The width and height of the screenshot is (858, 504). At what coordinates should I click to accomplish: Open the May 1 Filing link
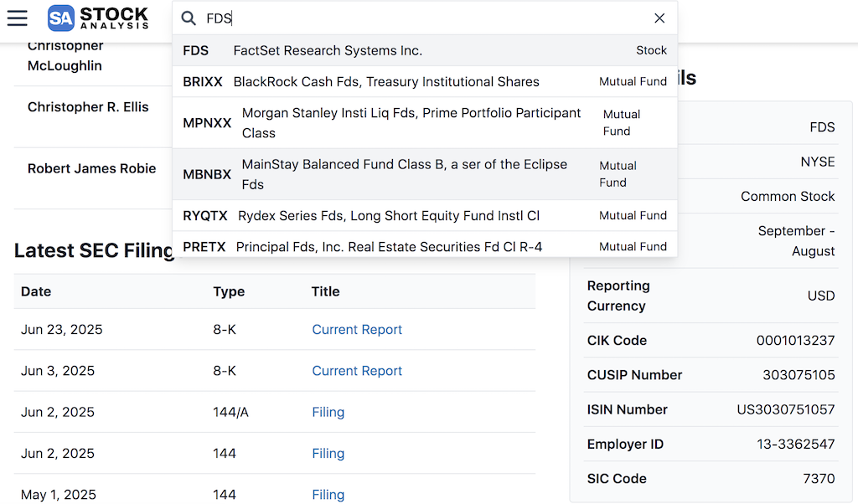point(328,494)
